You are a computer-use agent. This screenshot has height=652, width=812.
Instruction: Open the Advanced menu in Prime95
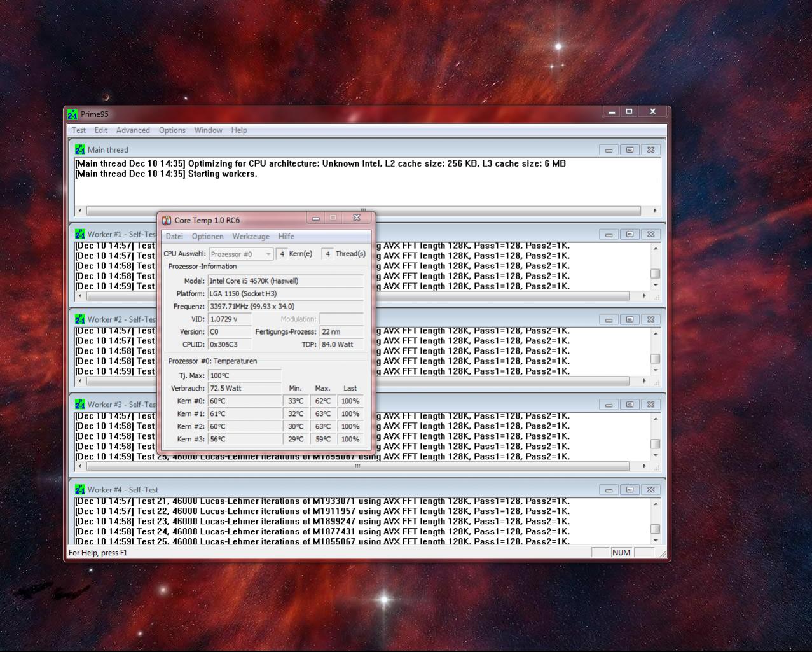point(133,130)
